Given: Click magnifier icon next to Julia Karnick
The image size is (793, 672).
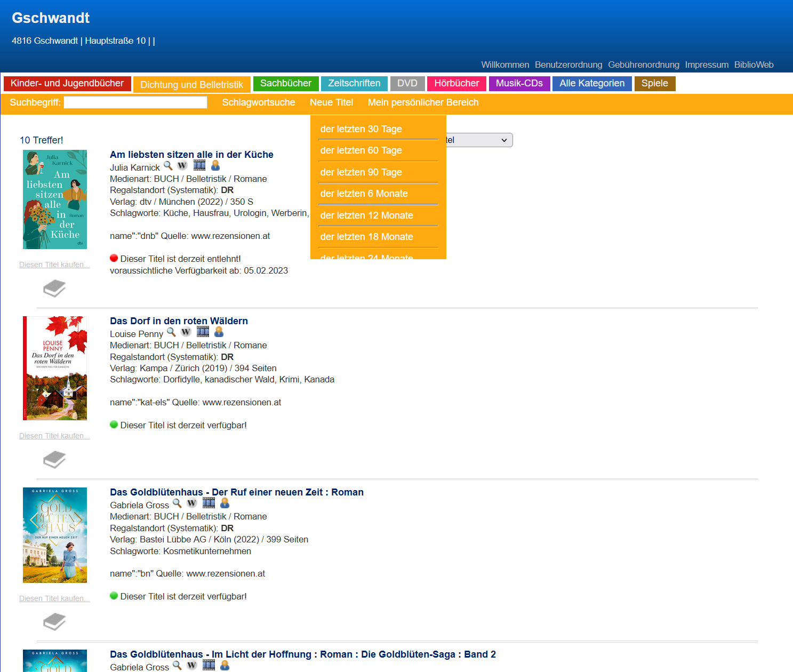Looking at the screenshot, I should click(168, 166).
